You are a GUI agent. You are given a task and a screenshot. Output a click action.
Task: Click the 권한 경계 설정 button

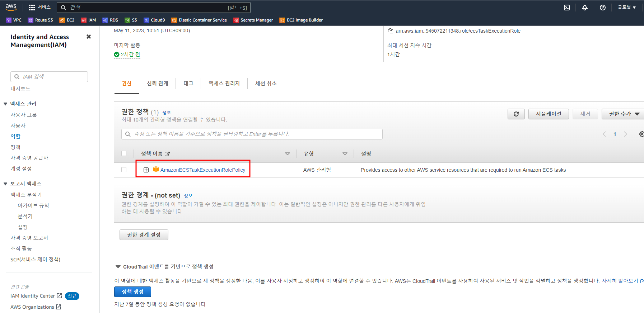(x=144, y=235)
